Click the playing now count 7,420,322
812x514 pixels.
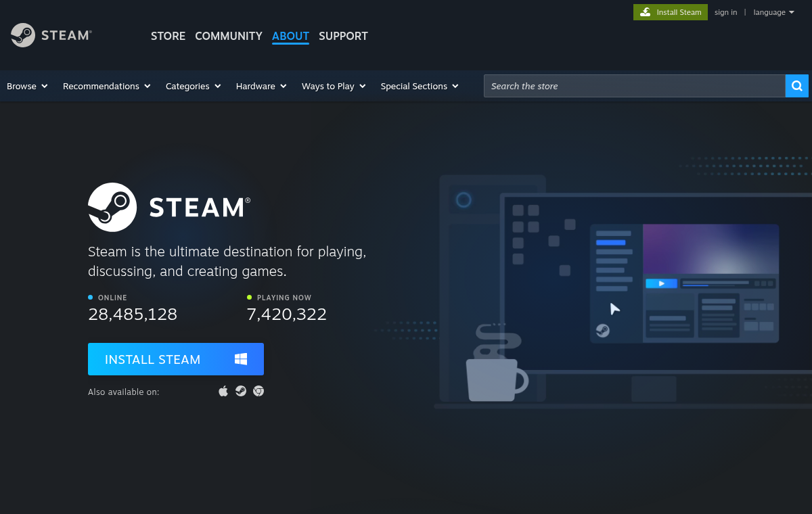coord(287,314)
